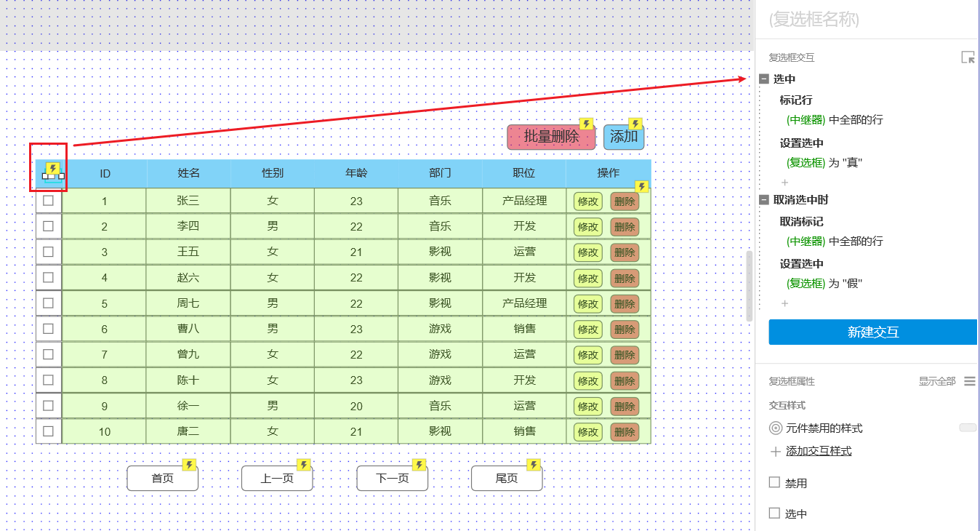Click 修改 in row 王五
This screenshot has width=980, height=531.
588,252
